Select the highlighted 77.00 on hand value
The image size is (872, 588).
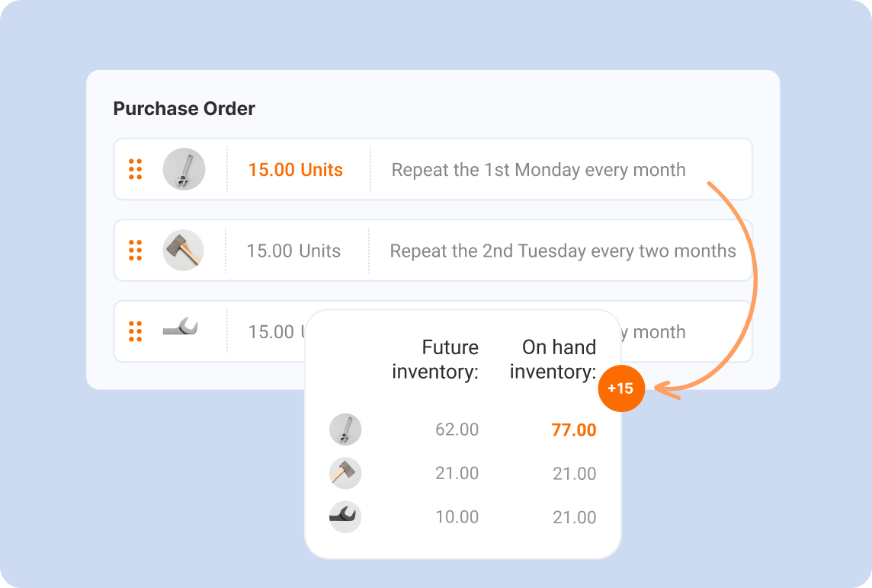click(x=574, y=430)
